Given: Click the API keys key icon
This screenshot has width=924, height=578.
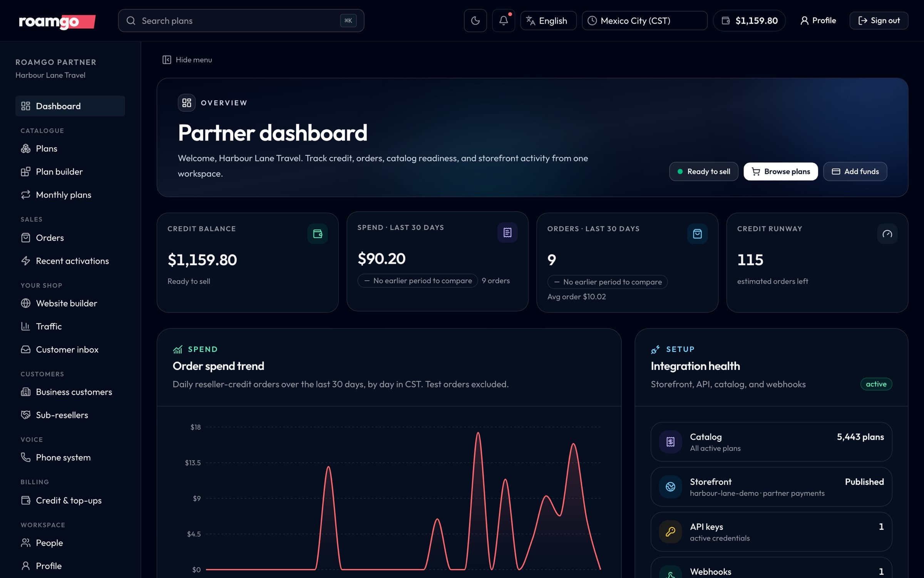Looking at the screenshot, I should click(x=670, y=532).
